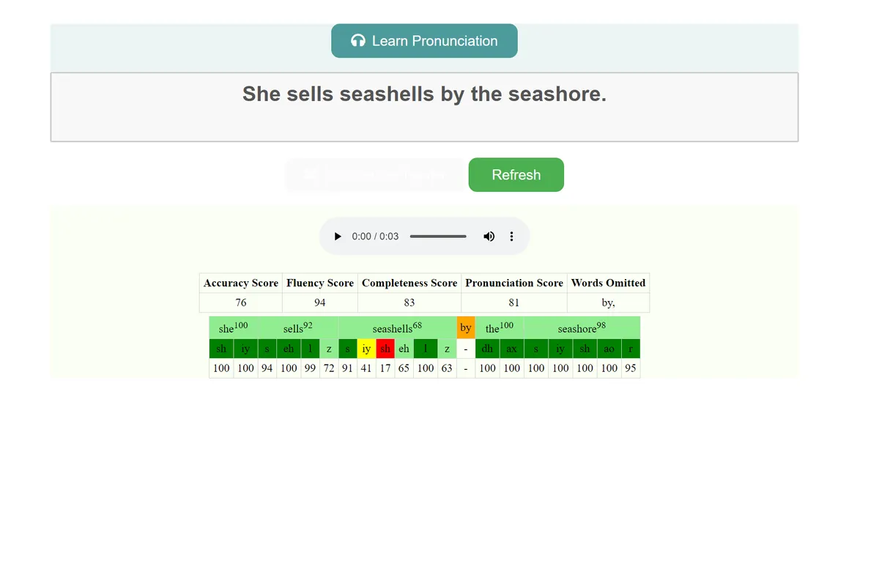The height and width of the screenshot is (588, 879).
Task: Click the audio playback progress slider
Action: point(438,236)
